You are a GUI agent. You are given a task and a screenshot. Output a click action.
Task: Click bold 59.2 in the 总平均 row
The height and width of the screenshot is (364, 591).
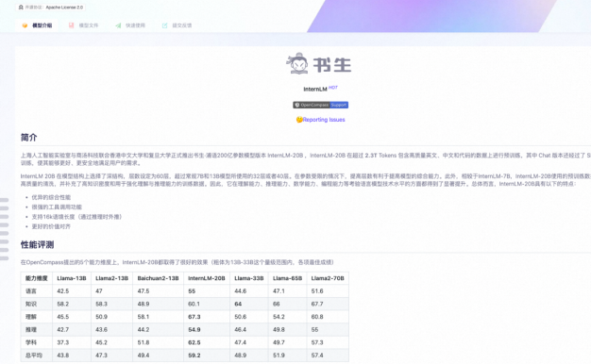[194, 355]
